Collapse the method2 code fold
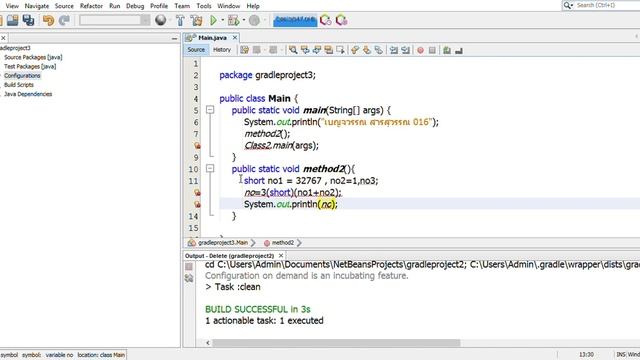The image size is (640, 360). click(210, 168)
